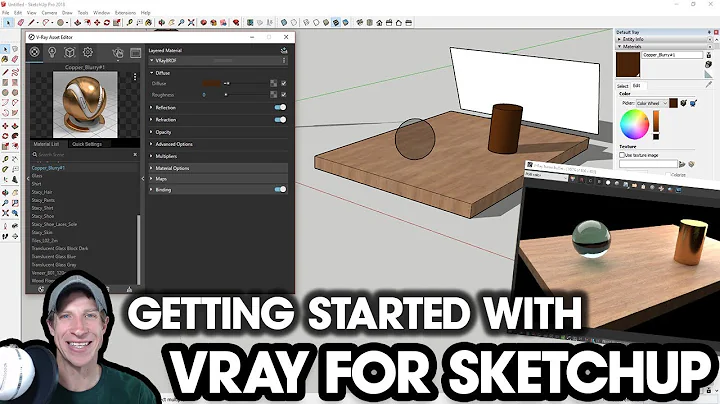Show the V-Ray frame buffer window icon

pos(135,53)
